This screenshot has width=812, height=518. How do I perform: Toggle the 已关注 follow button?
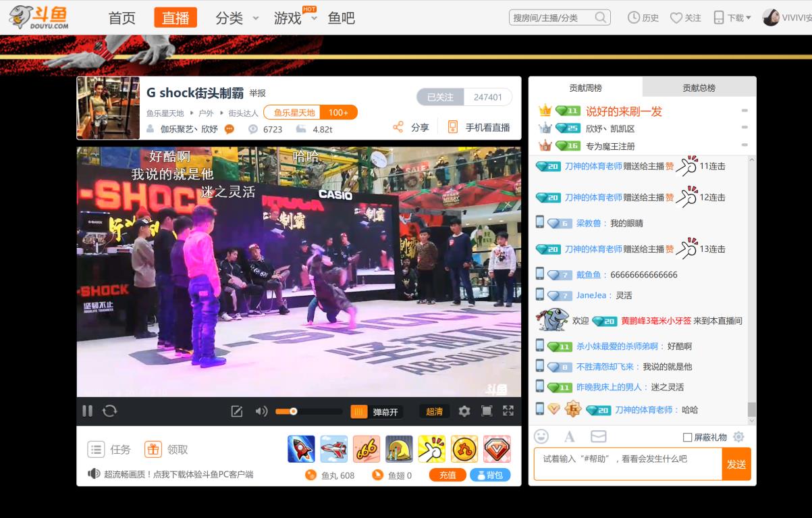[440, 97]
